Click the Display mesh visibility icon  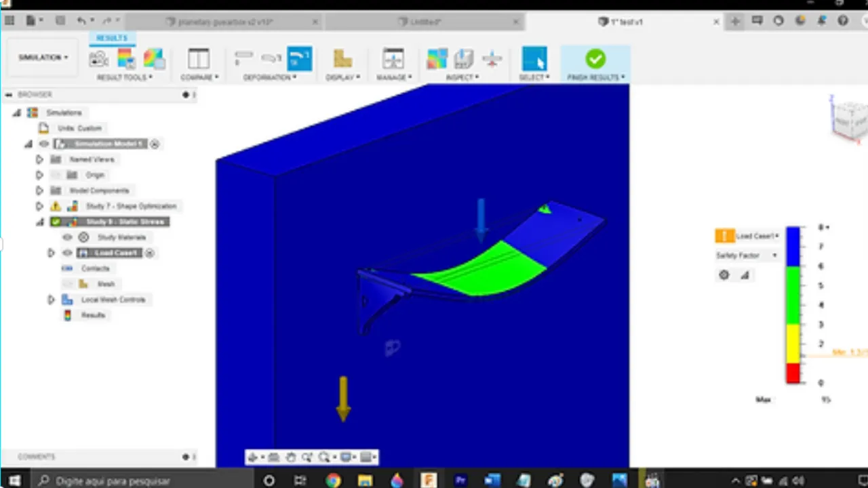point(342,59)
